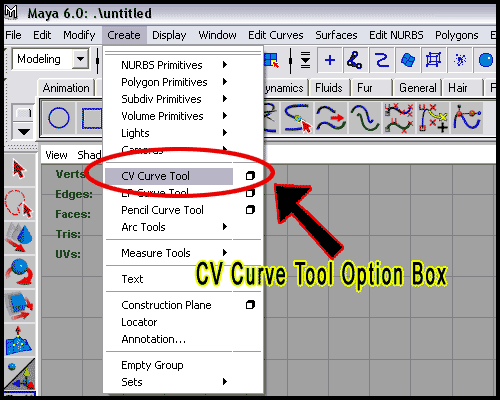The width and height of the screenshot is (500, 400).
Task: Open the Pencil Curve Tool option box
Action: pyautogui.click(x=250, y=210)
